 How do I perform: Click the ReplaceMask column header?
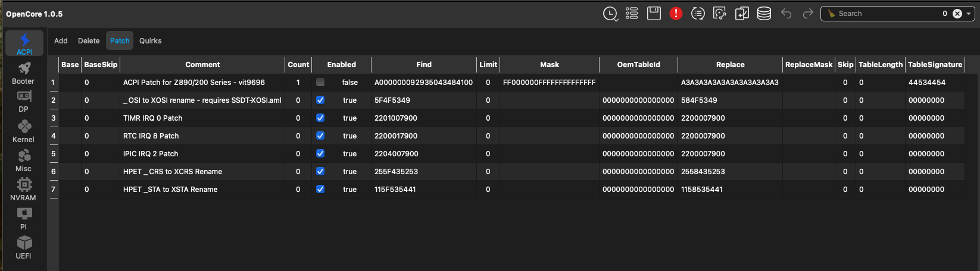809,65
